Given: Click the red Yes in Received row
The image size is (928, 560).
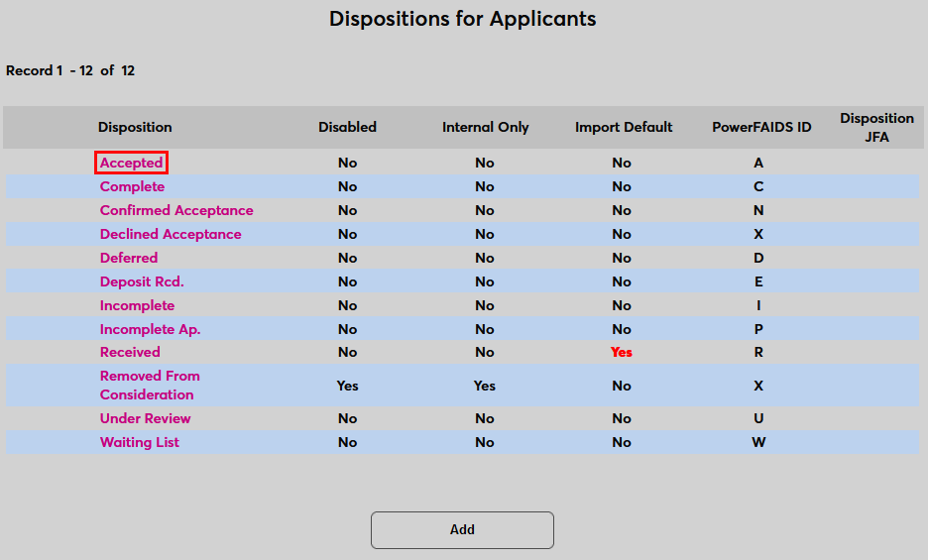Looking at the screenshot, I should (x=622, y=352).
